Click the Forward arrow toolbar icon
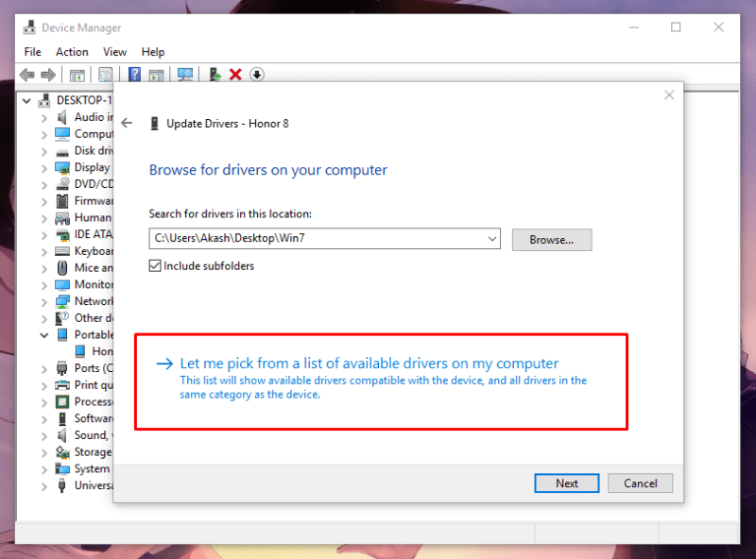The width and height of the screenshot is (756, 559). (48, 75)
